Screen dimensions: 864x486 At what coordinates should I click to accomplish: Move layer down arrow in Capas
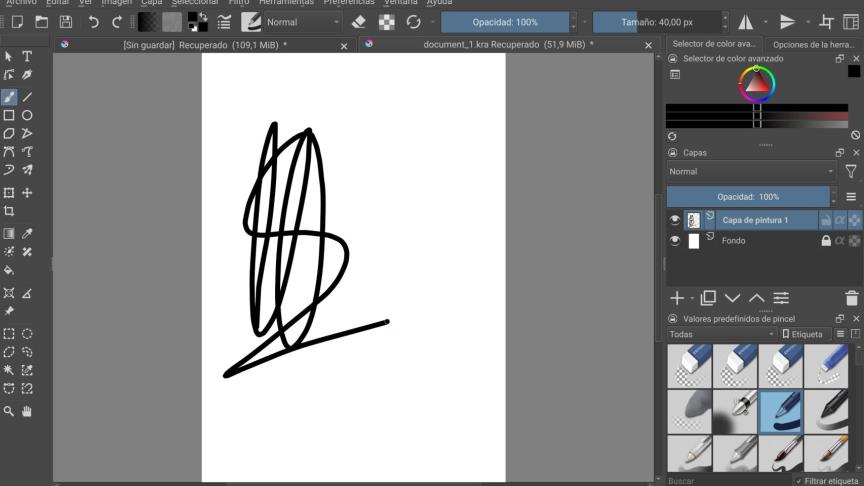732,298
